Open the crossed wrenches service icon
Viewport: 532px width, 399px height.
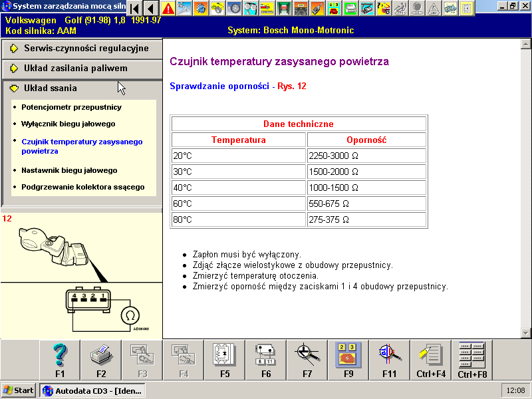point(185,9)
